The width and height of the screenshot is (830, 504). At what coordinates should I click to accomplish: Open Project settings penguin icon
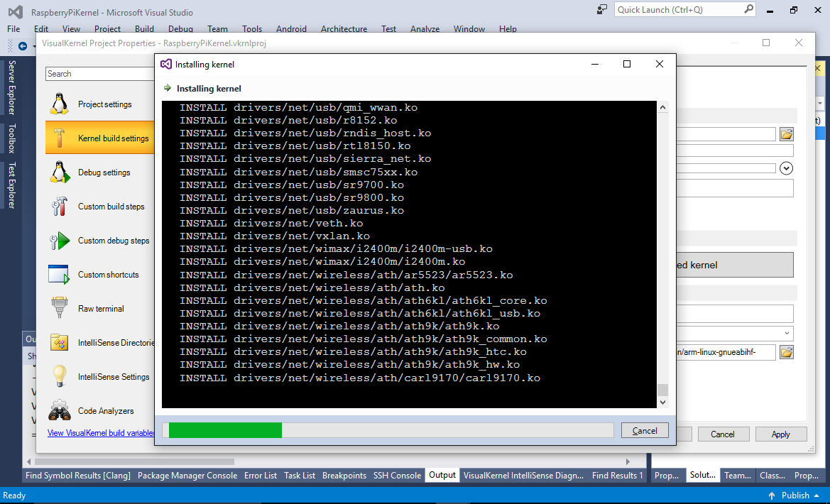[x=60, y=104]
